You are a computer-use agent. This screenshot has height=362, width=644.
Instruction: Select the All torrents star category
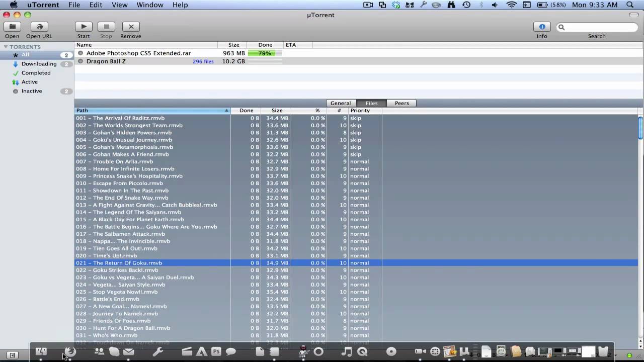pyautogui.click(x=37, y=55)
